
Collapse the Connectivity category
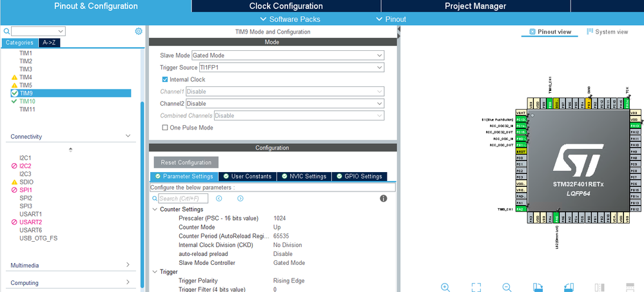pyautogui.click(x=128, y=136)
